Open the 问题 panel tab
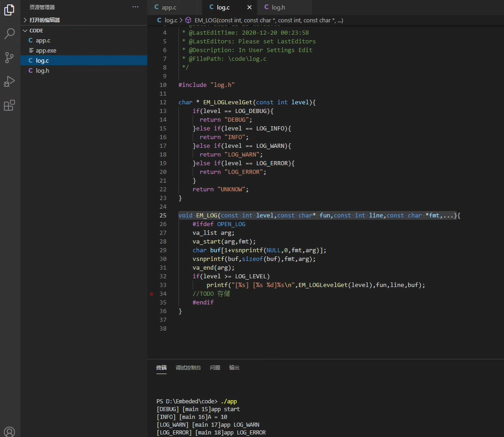 pyautogui.click(x=215, y=367)
